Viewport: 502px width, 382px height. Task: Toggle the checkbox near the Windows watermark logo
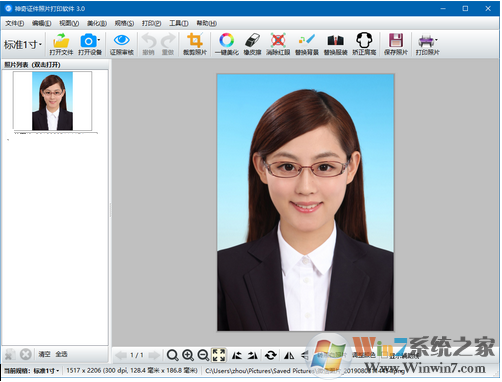click(x=385, y=355)
